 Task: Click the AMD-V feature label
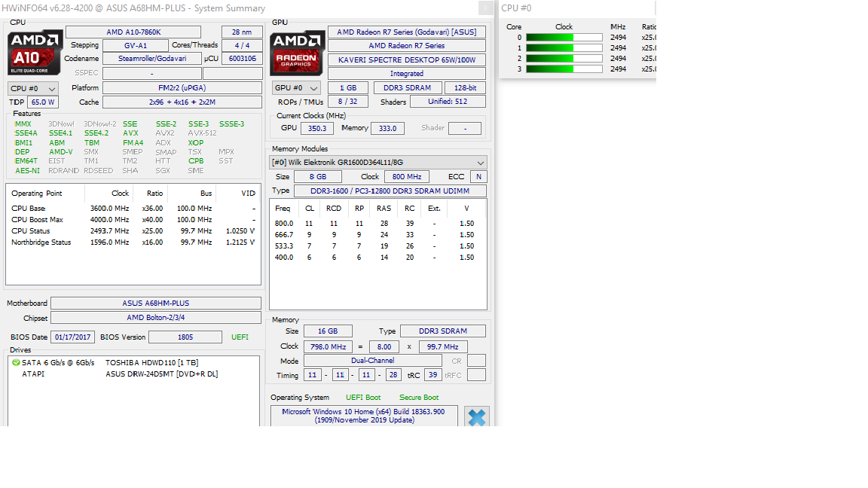pos(61,151)
